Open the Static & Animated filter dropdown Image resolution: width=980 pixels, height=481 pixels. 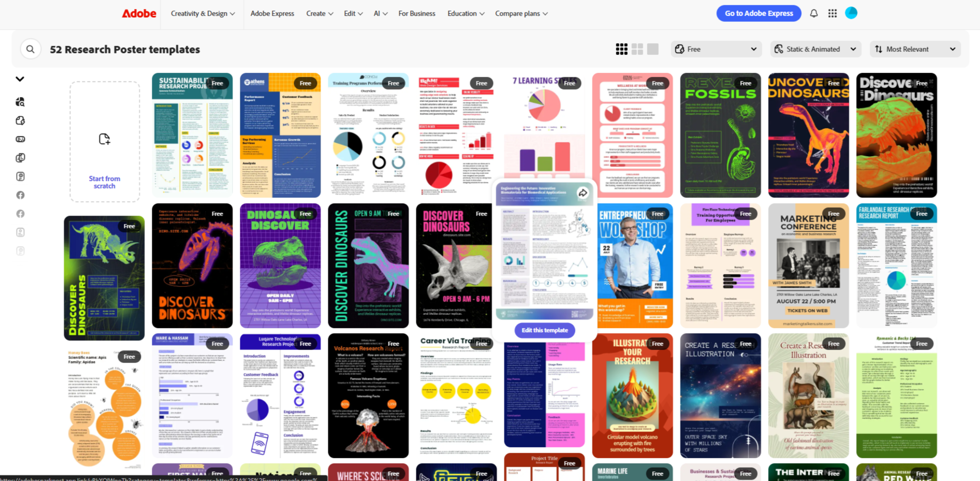tap(815, 49)
